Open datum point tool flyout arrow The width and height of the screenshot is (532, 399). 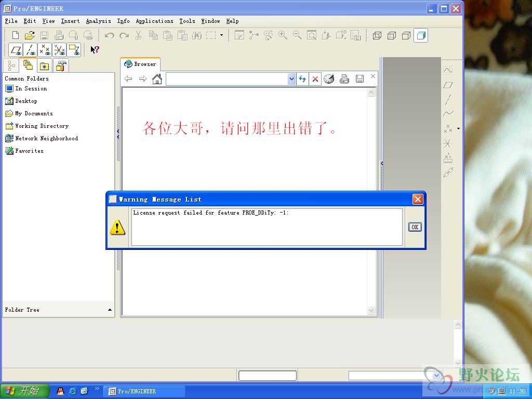click(458, 129)
